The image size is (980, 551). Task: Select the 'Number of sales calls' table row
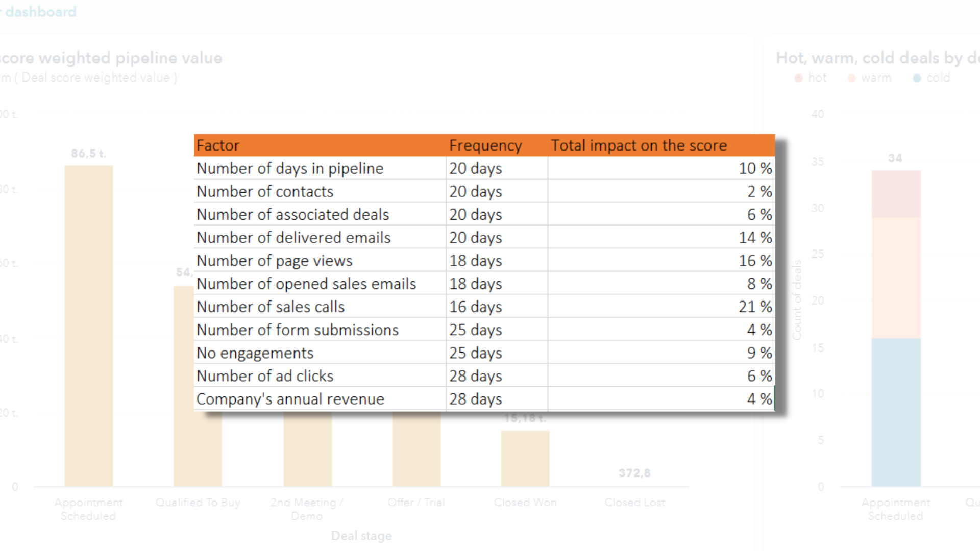click(x=271, y=307)
